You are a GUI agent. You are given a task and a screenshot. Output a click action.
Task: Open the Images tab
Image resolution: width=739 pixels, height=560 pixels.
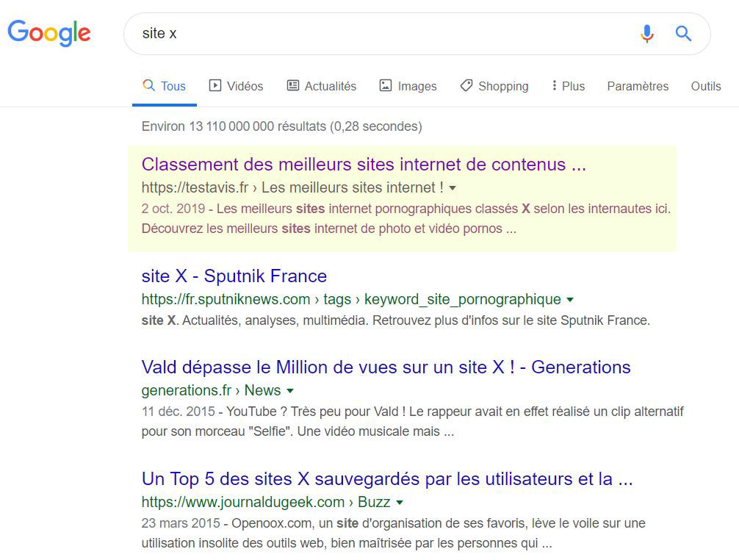click(x=408, y=86)
